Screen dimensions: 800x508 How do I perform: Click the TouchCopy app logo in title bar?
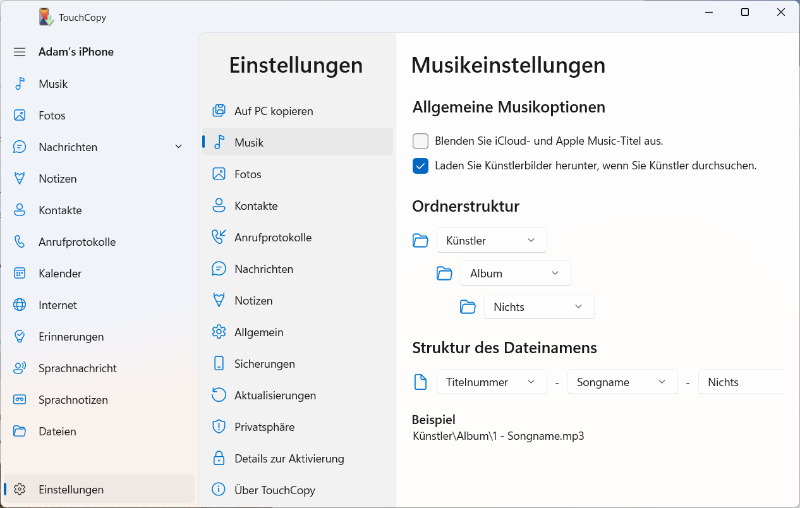(45, 17)
